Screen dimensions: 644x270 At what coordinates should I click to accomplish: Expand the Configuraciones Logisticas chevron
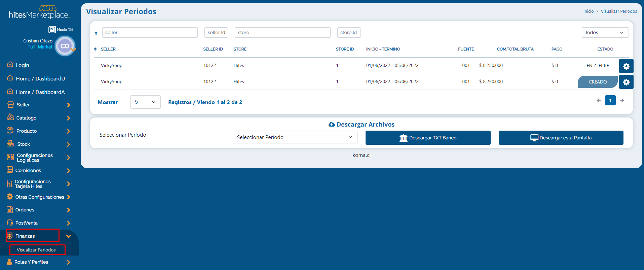[69, 158]
